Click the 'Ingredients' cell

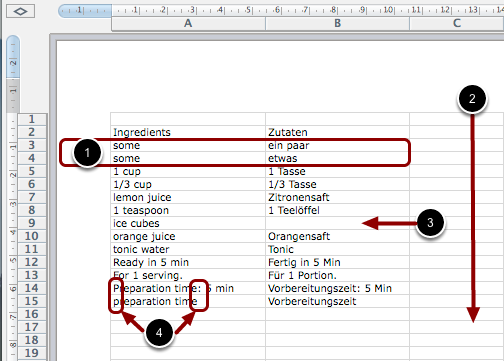pos(188,132)
